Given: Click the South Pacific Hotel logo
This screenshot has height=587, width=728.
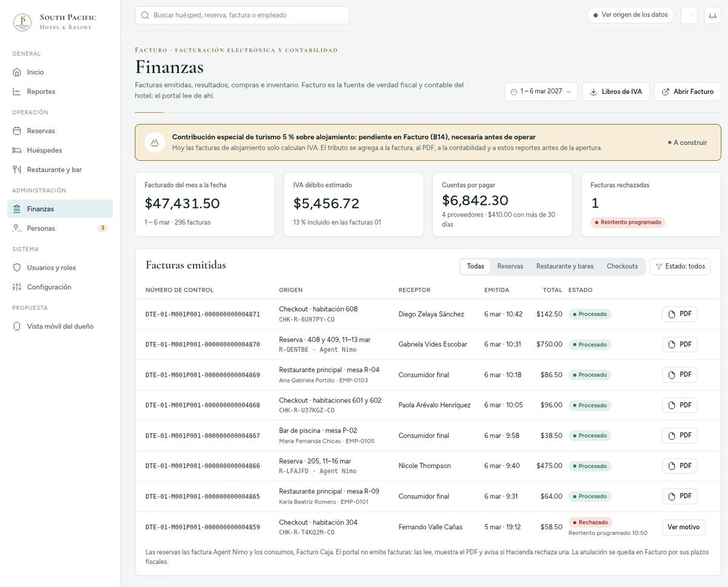Looking at the screenshot, I should tap(22, 22).
